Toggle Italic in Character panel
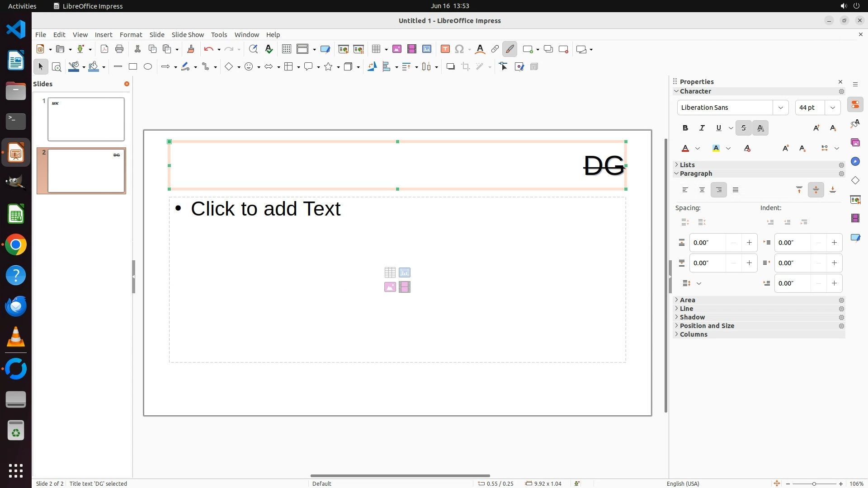Screen dimensions: 868x488 pos(702,128)
